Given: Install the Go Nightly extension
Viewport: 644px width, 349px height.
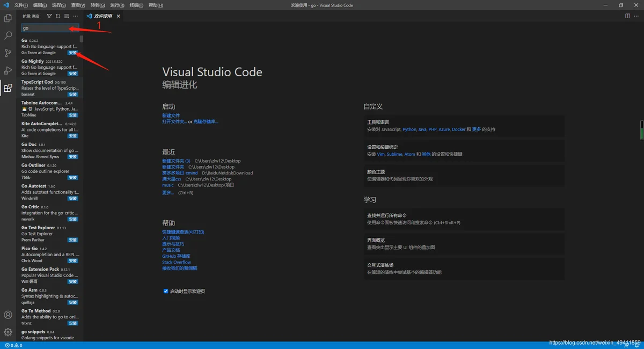Looking at the screenshot, I should (73, 74).
